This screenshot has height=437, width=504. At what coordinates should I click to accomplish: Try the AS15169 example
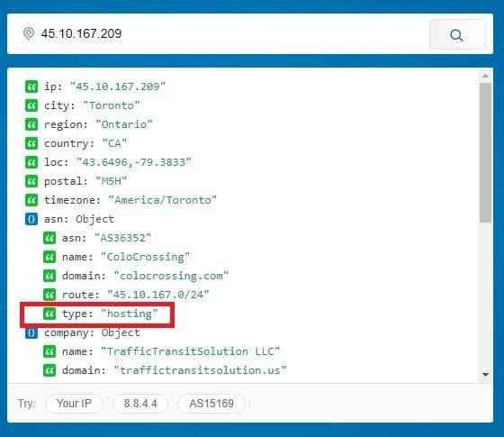point(211,404)
